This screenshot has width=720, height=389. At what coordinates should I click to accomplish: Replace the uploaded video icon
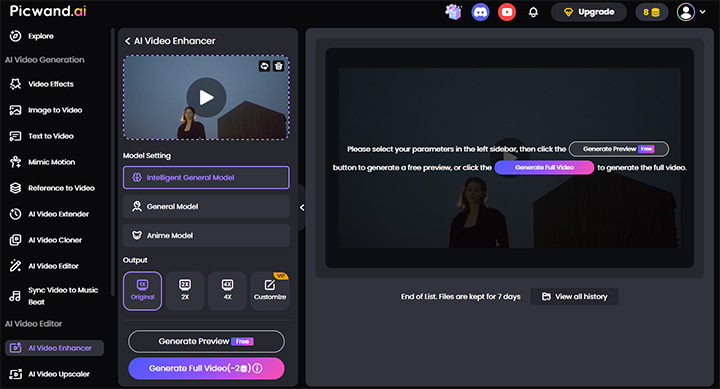pos(264,66)
